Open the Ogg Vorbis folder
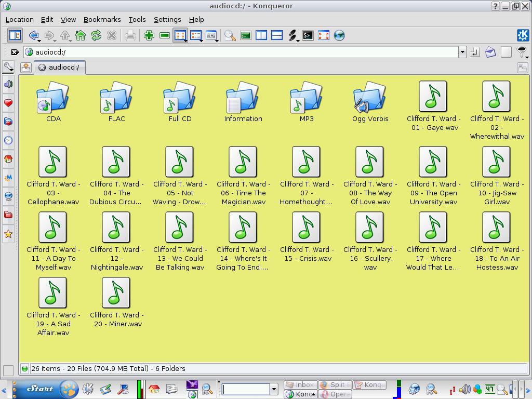Viewport: 532px width, 399px height. coord(370,102)
